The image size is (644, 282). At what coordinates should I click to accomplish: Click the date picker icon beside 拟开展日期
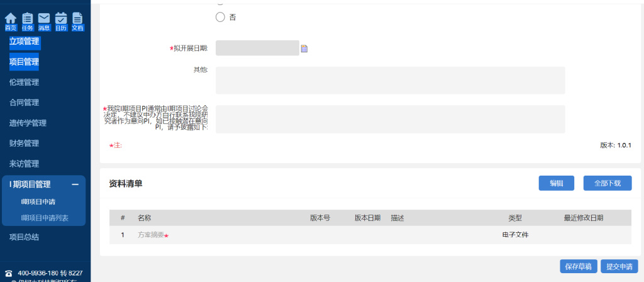coord(304,48)
